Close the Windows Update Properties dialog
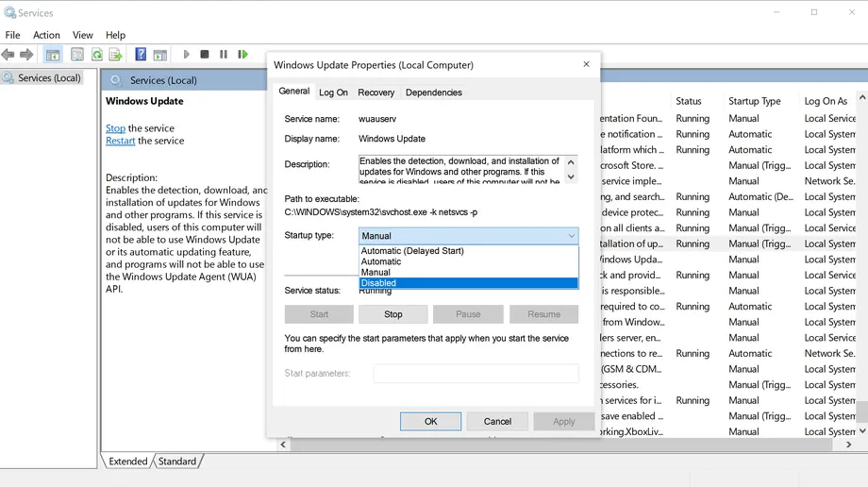 coord(586,64)
